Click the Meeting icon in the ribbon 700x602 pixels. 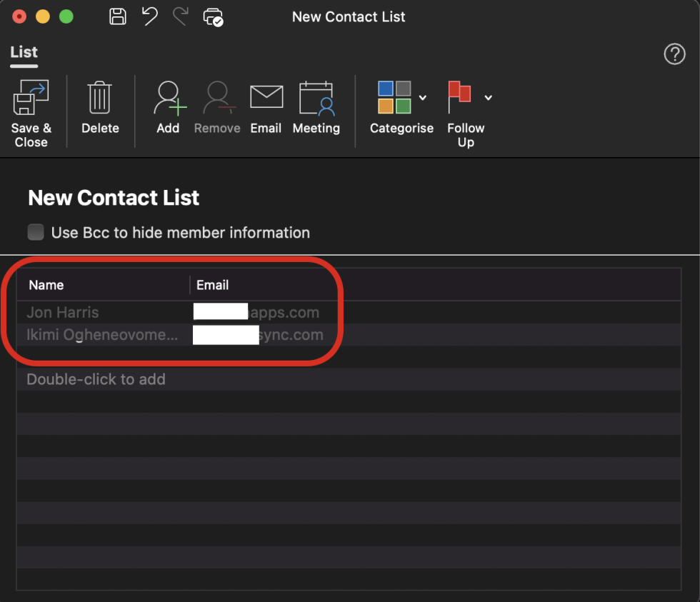(x=316, y=100)
